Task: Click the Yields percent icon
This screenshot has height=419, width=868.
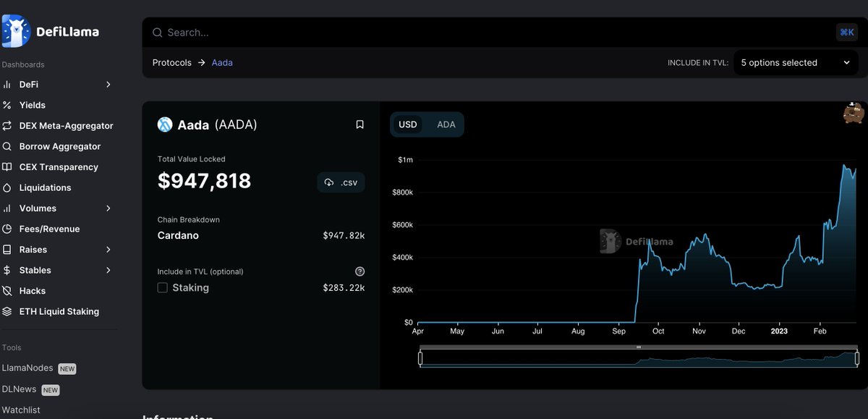Action: click(x=7, y=105)
